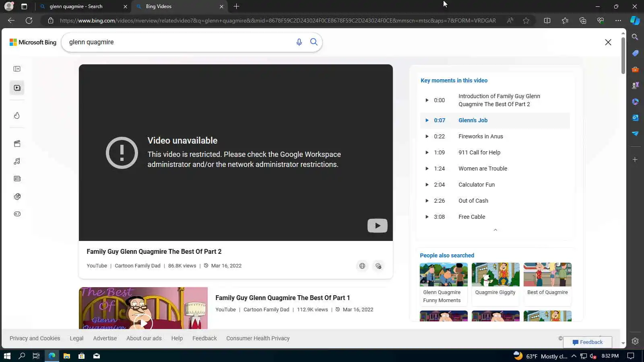Image resolution: width=644 pixels, height=362 pixels.
Task: Open Edge Settings and more menu
Action: pos(618,21)
